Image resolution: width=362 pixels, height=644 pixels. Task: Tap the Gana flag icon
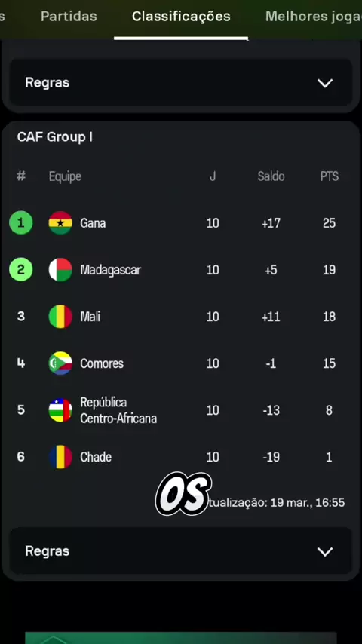[60, 223]
